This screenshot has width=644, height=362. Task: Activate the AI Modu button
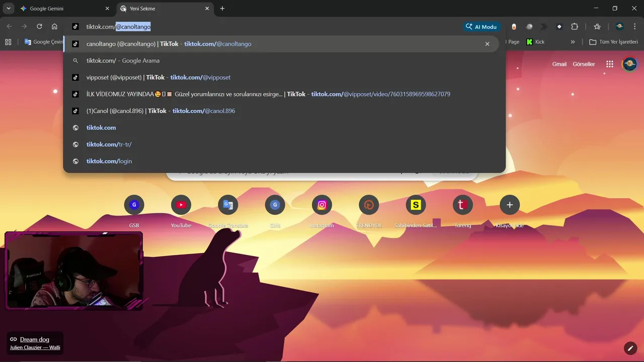[x=481, y=27]
